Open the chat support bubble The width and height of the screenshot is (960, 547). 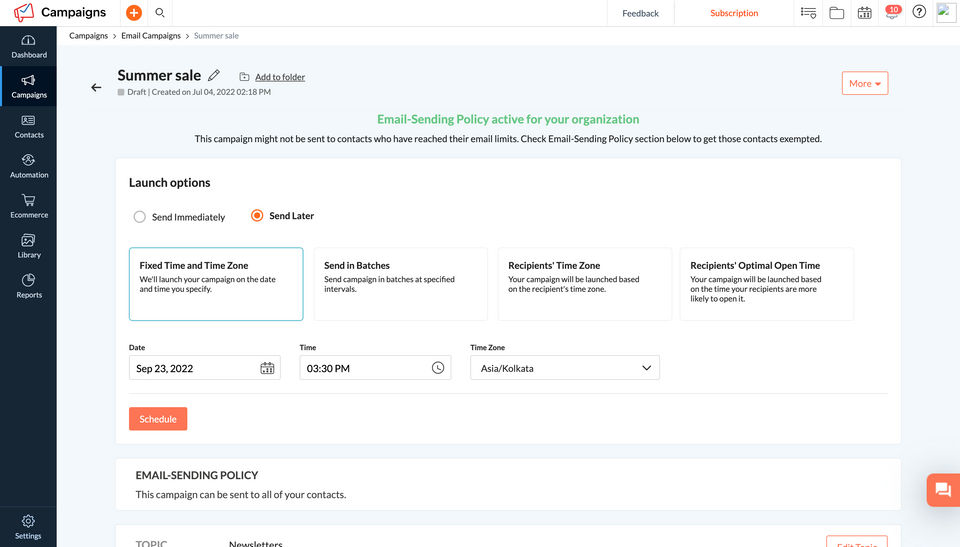point(942,490)
